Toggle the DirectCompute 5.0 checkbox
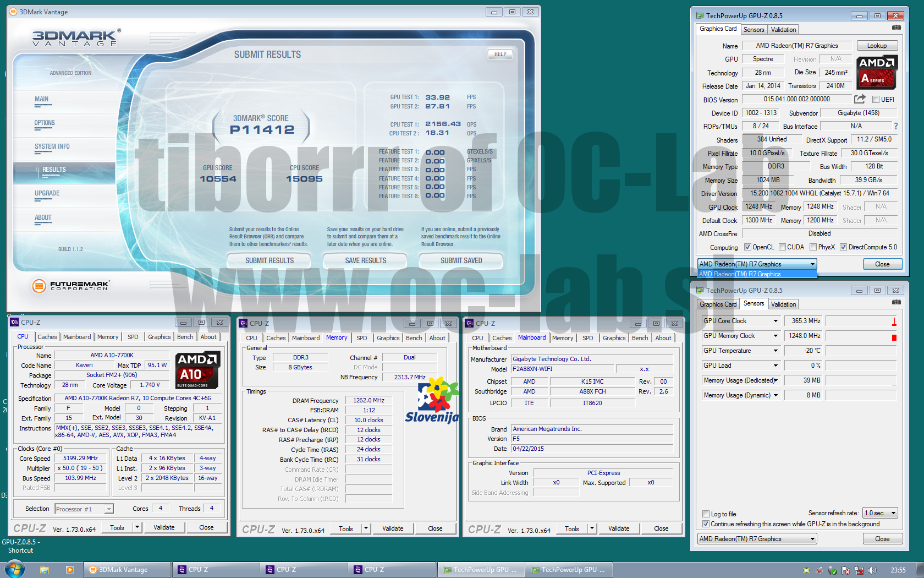Image resolution: width=924 pixels, height=578 pixels. [x=843, y=247]
